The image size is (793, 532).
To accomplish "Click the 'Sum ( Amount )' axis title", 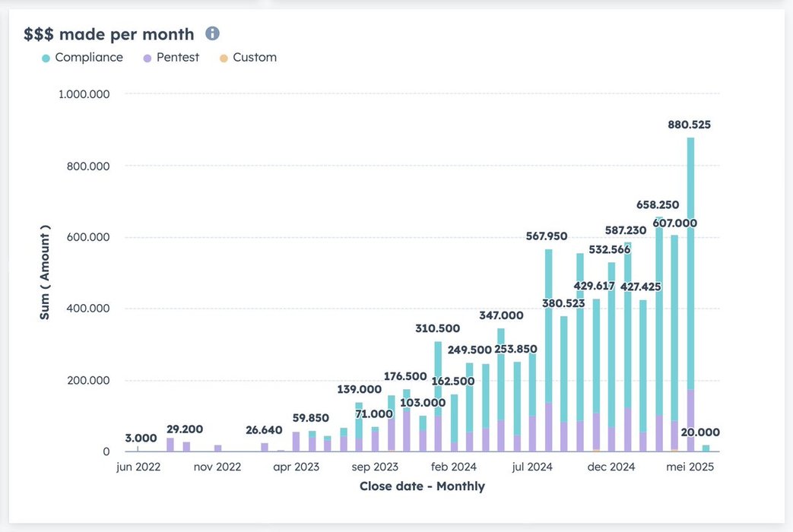I will pos(45,273).
